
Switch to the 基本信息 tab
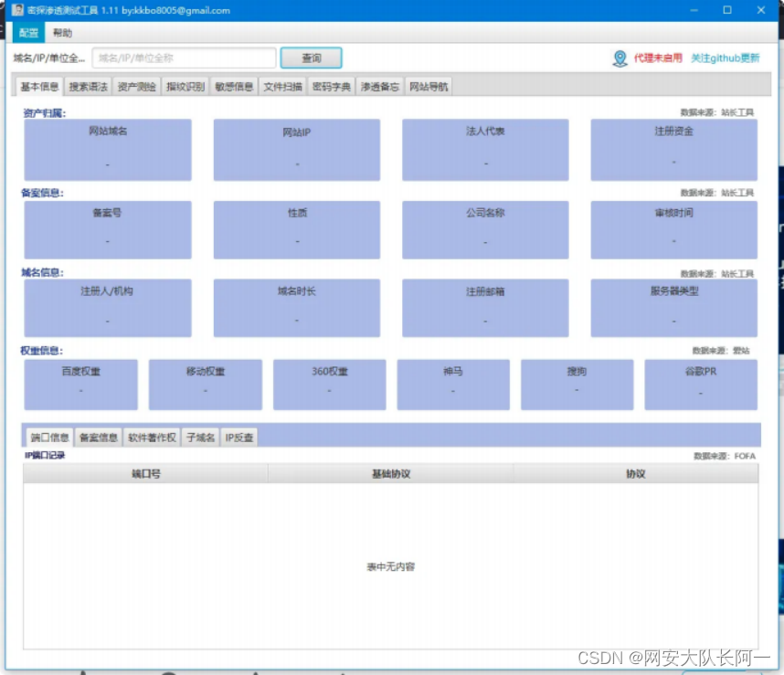point(39,87)
